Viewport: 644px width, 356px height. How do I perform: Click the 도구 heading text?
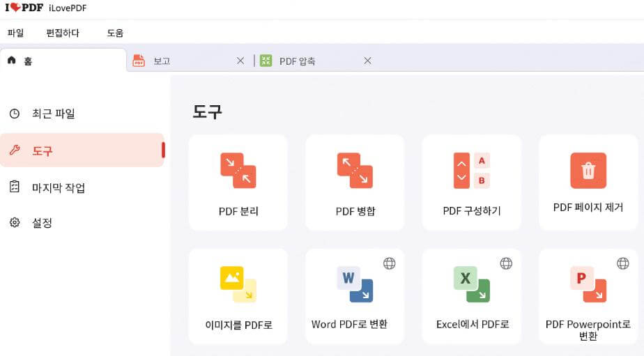click(x=207, y=111)
